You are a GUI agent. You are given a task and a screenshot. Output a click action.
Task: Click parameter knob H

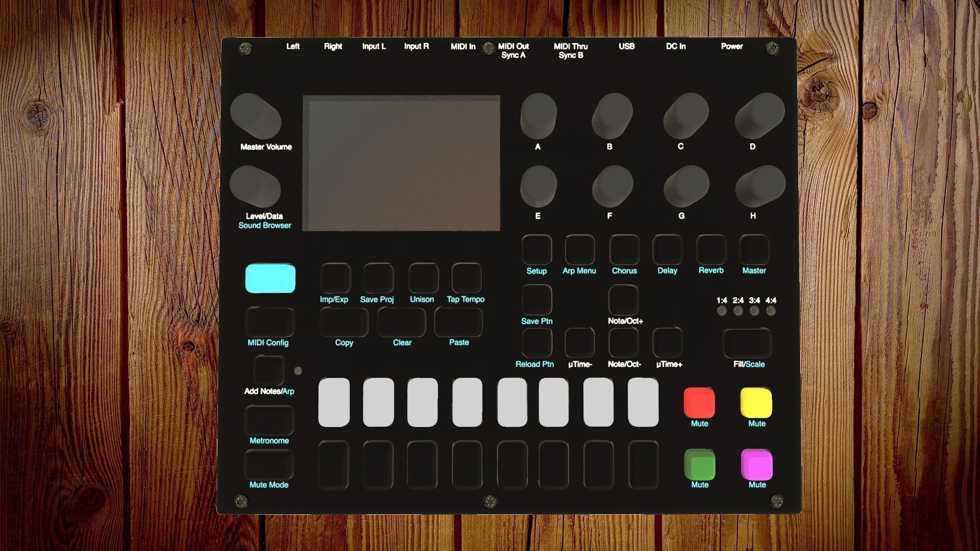760,186
